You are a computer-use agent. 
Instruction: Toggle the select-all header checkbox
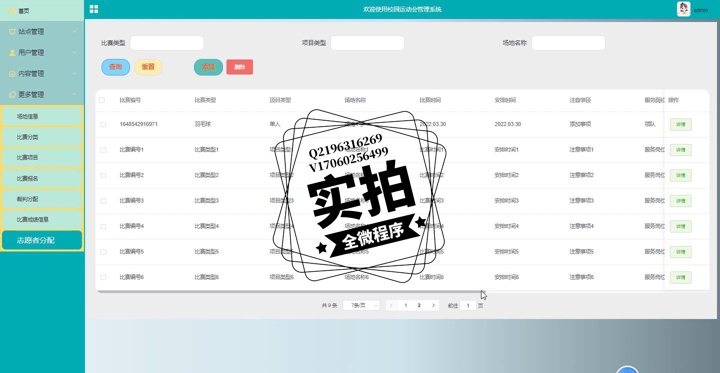pos(102,100)
